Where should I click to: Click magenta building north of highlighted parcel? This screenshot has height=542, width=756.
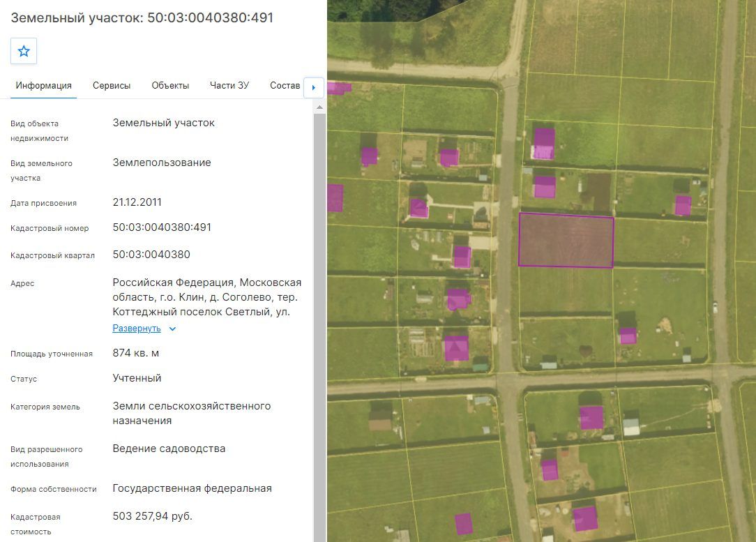tap(545, 187)
